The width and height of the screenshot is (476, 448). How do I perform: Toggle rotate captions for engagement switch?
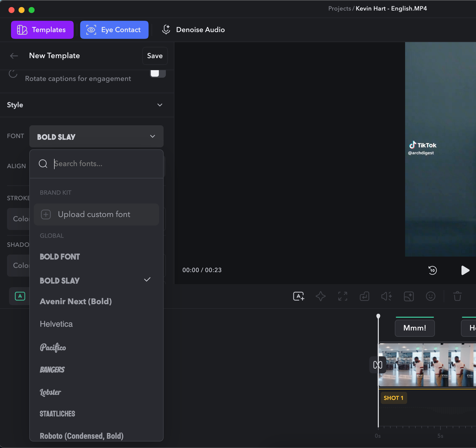[158, 74]
